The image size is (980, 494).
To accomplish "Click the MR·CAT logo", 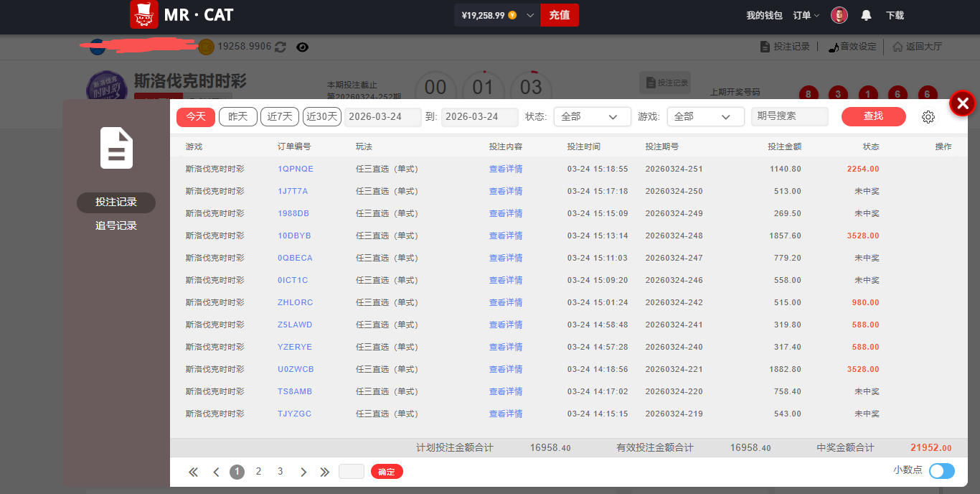I will (x=182, y=15).
